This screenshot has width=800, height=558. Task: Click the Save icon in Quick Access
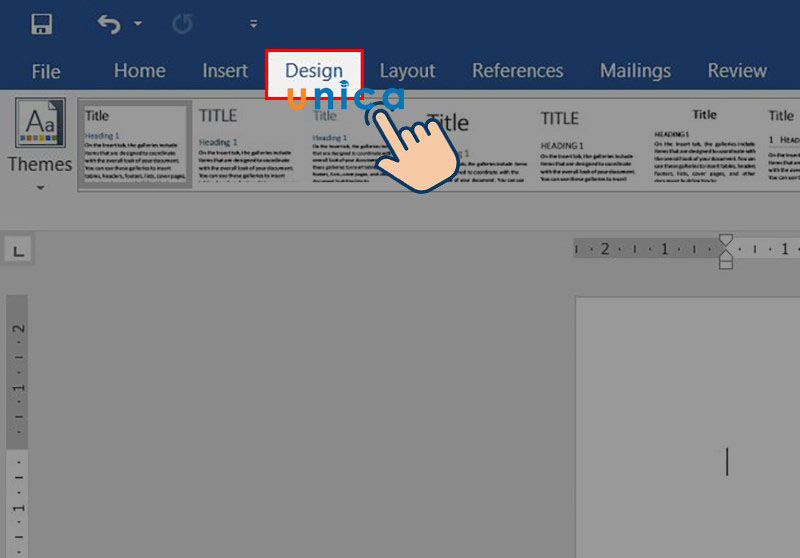42,24
